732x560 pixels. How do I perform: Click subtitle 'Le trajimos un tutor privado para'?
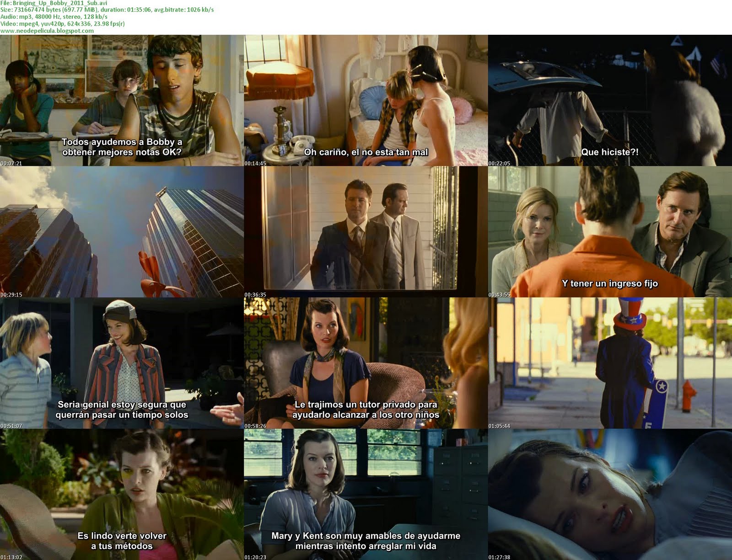tap(366, 405)
